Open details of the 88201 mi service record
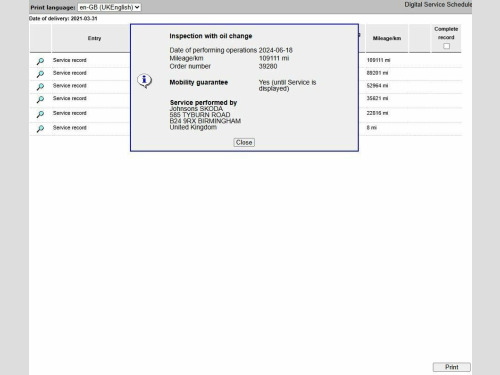 click(40, 74)
